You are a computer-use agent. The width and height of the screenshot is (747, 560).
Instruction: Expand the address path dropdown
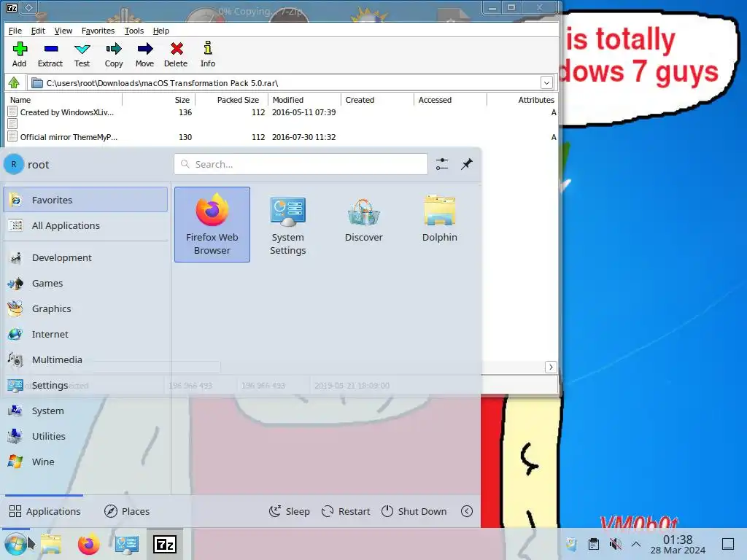point(546,83)
